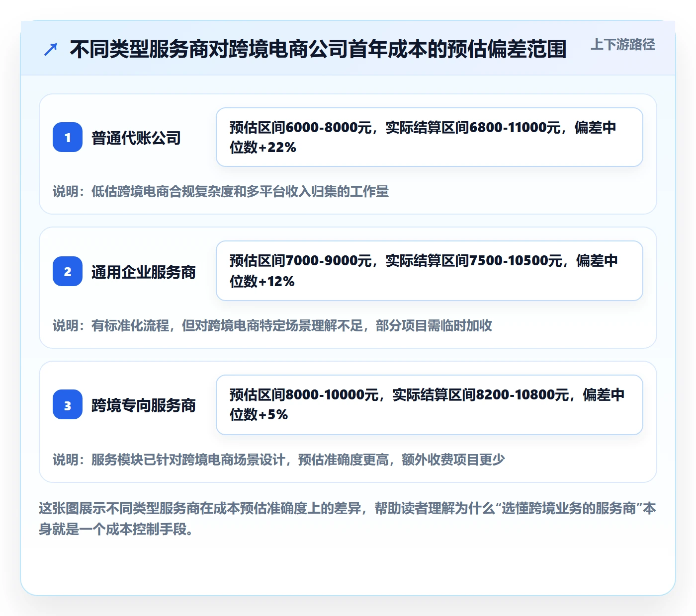Click the number 3 badge for 跨境专向服务商
The width and height of the screenshot is (696, 616).
click(68, 405)
